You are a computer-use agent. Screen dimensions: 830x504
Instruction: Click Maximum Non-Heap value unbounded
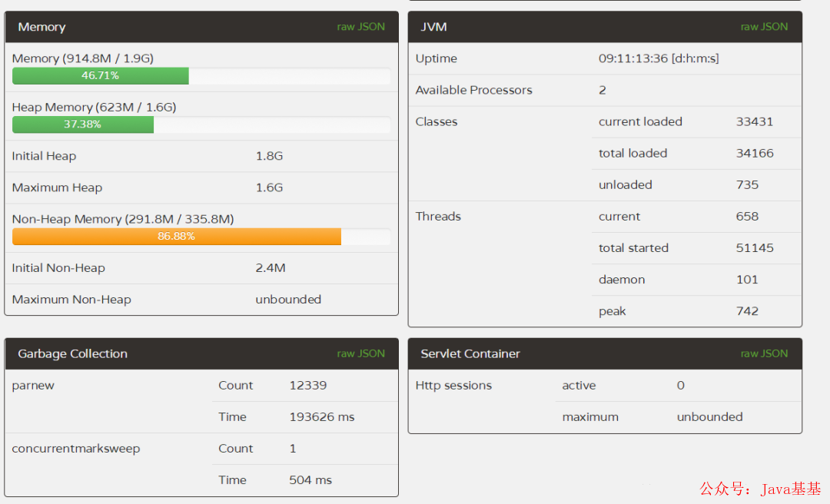(x=288, y=299)
